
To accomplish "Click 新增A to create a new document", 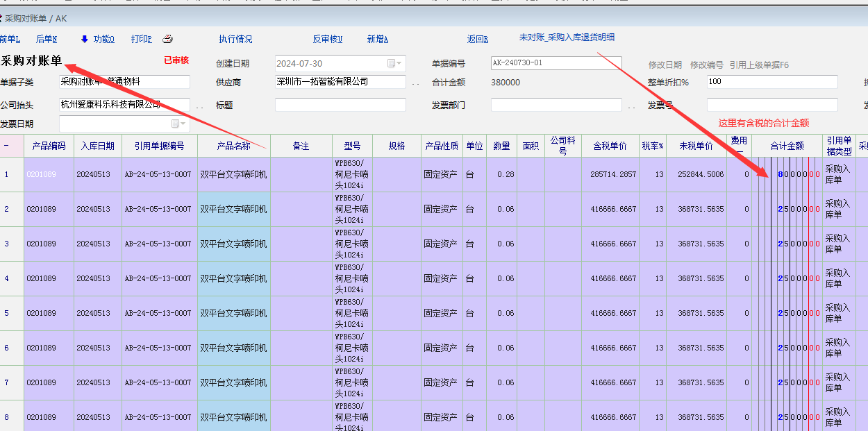I will [x=377, y=39].
